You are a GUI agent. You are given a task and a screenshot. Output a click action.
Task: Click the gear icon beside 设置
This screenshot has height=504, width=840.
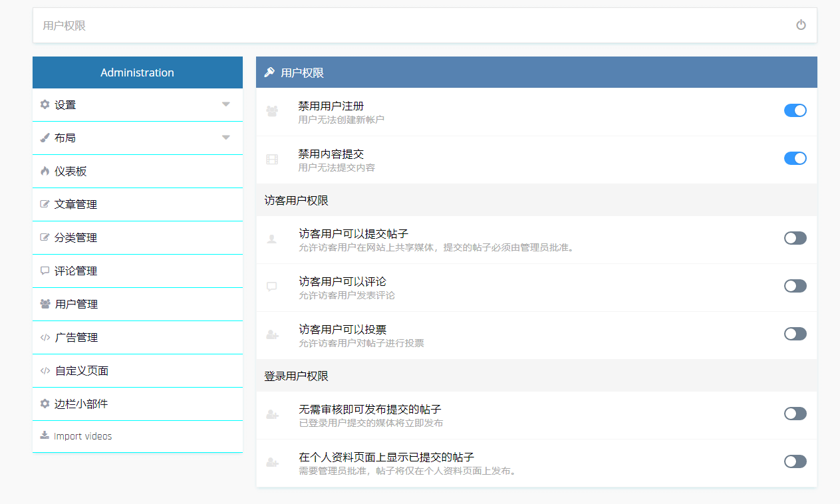(45, 104)
